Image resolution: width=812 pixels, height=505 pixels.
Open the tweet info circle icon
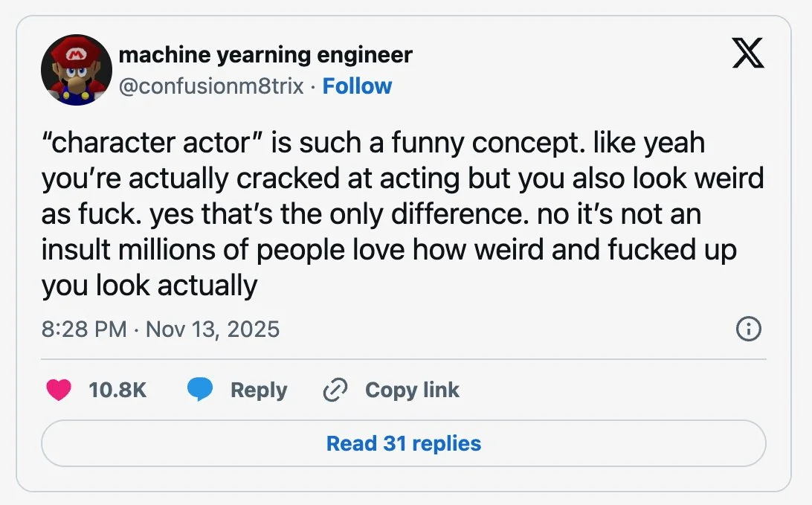[748, 329]
